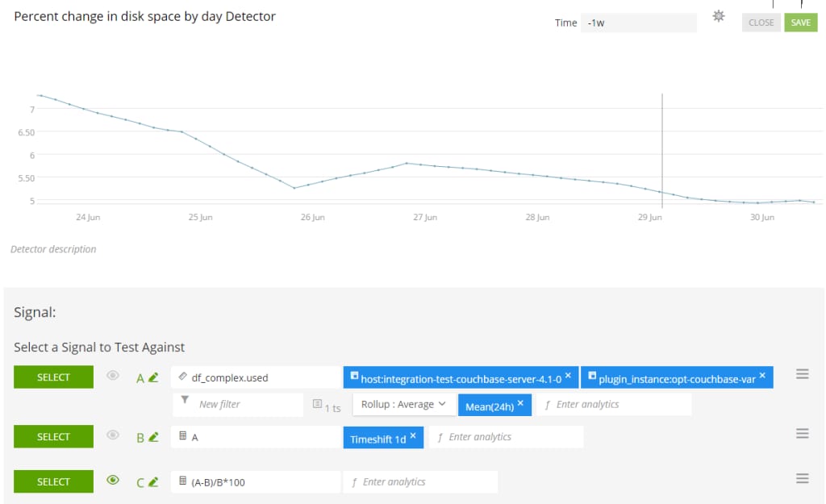Click the Close button
This screenshot has width=826, height=504.
pyautogui.click(x=761, y=23)
